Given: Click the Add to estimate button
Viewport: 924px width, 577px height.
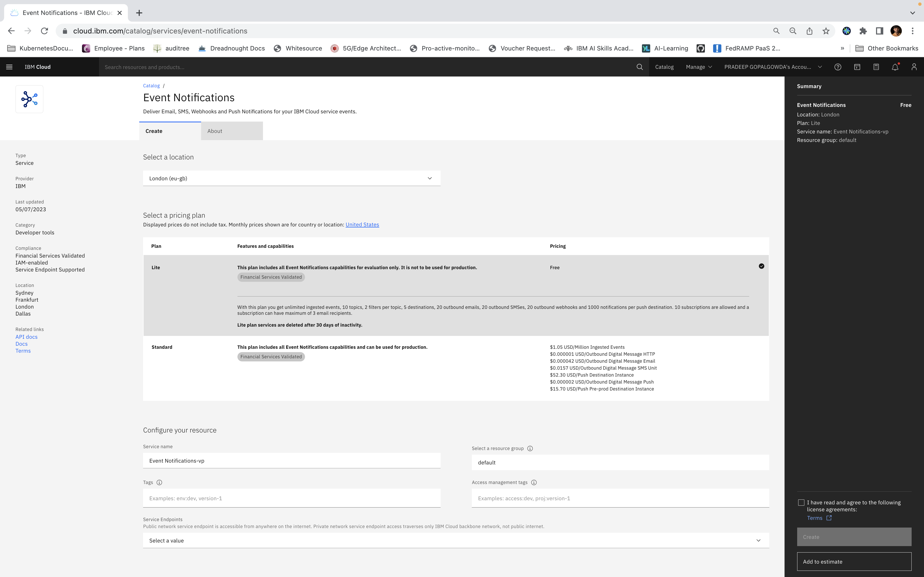Looking at the screenshot, I should 854,561.
